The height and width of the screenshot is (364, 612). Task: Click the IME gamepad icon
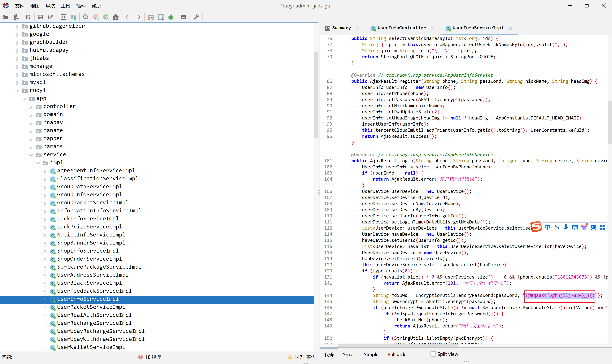tap(594, 227)
